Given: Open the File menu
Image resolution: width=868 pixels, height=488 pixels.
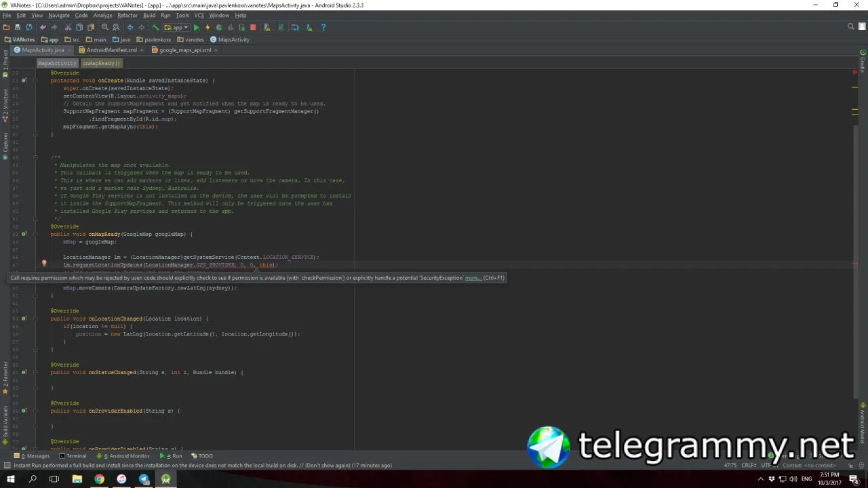Looking at the screenshot, I should [x=7, y=15].
